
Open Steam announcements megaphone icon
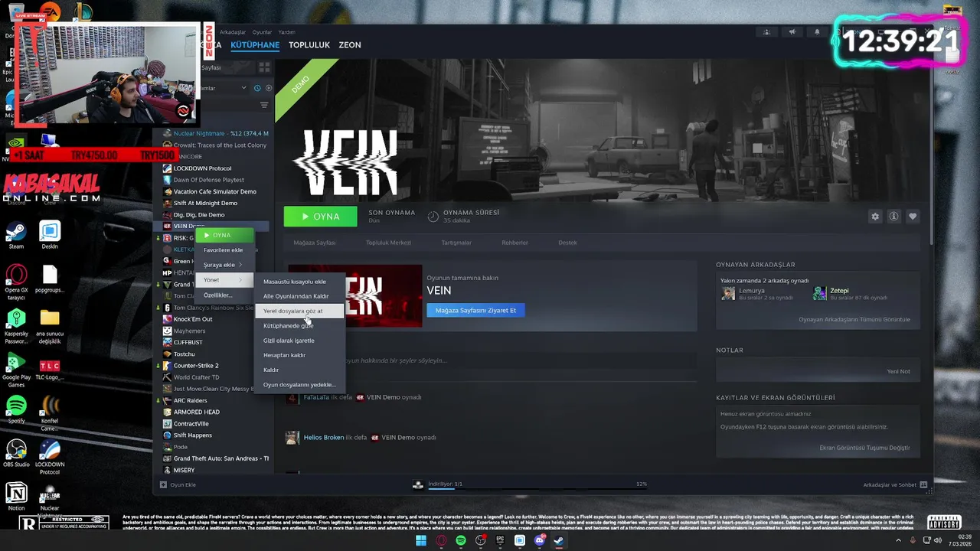click(792, 32)
